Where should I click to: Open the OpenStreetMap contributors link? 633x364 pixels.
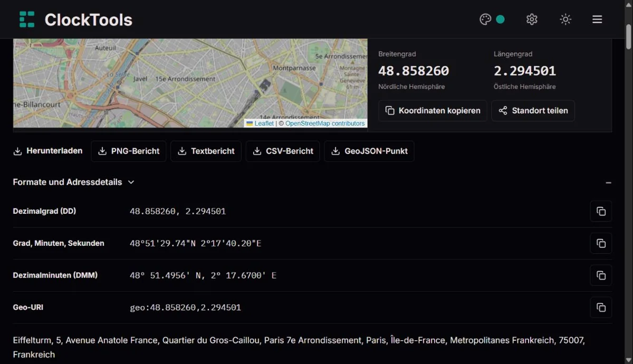click(325, 123)
